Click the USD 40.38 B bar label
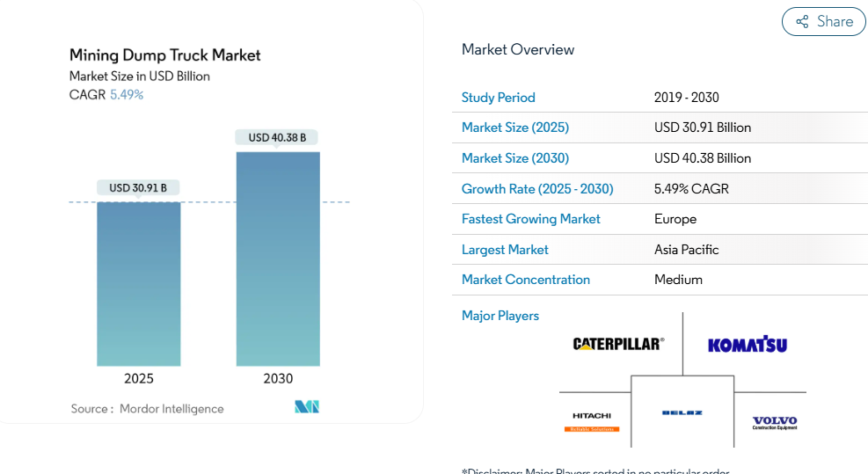Screen dimensions: 868x474 277,137
